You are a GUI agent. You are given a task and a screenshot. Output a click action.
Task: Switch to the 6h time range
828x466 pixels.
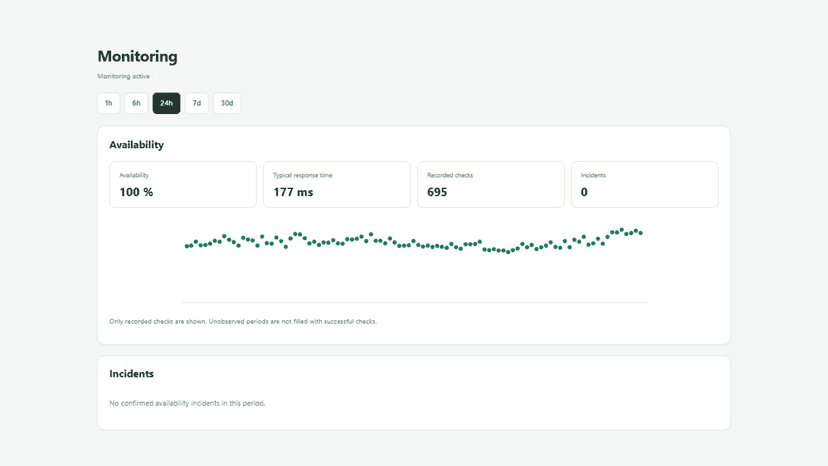coord(136,103)
